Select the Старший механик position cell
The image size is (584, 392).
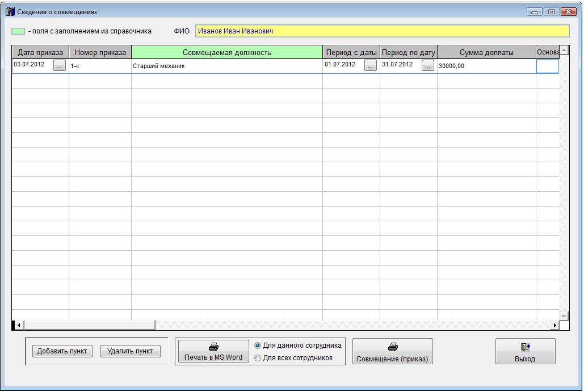point(227,66)
